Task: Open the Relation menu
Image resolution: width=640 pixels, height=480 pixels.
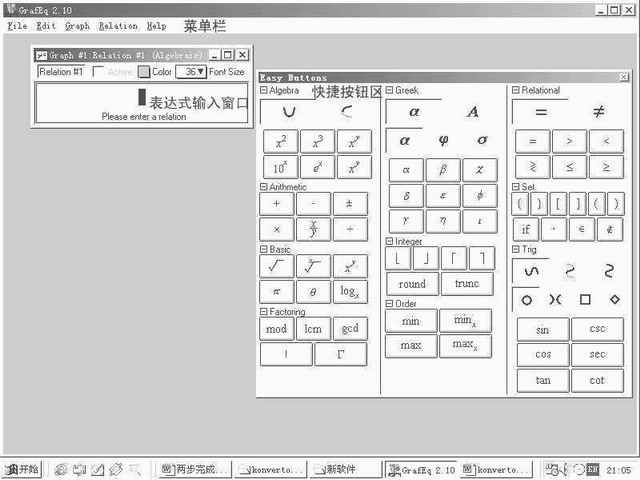Action: 118,26
